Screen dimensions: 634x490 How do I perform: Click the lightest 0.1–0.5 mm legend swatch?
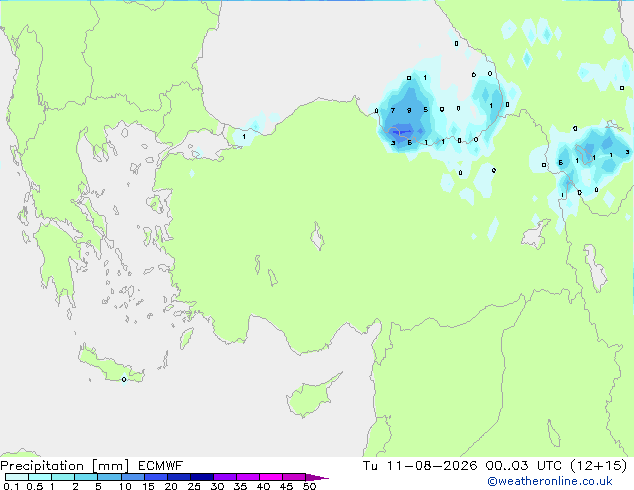coord(17,477)
